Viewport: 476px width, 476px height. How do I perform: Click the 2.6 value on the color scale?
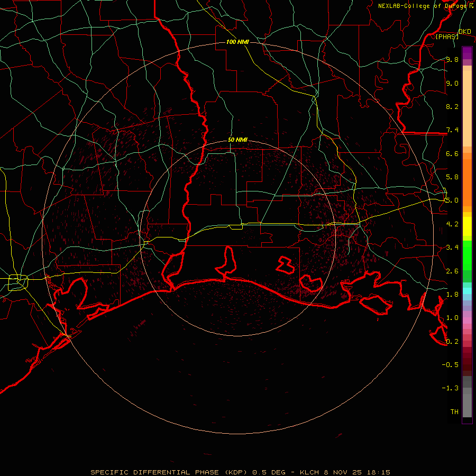pyautogui.click(x=452, y=271)
